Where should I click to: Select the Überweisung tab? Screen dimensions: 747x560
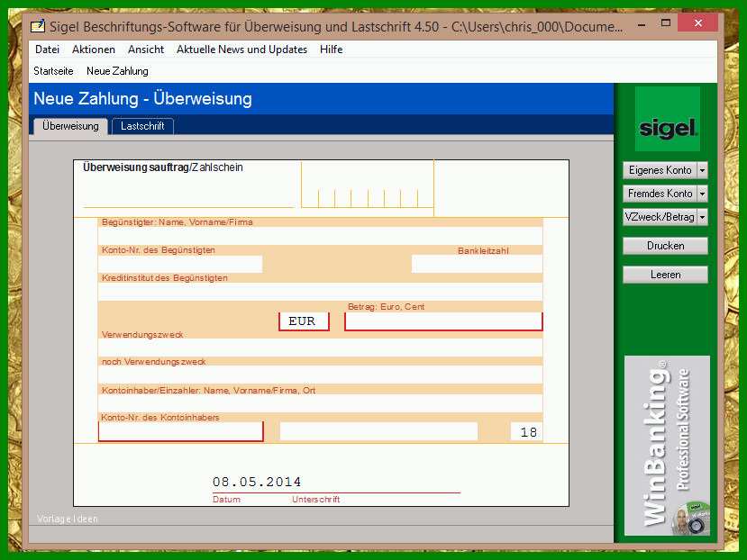coord(70,126)
